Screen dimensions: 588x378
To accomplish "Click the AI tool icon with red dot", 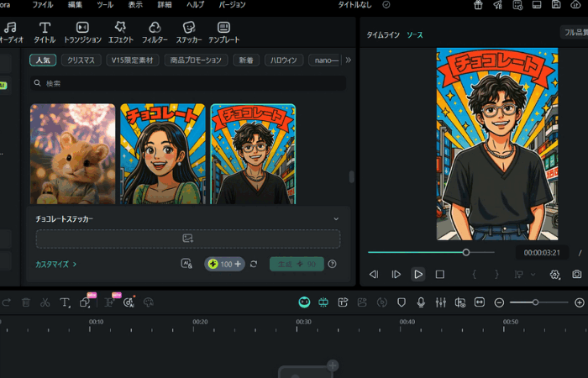I will [x=129, y=302].
